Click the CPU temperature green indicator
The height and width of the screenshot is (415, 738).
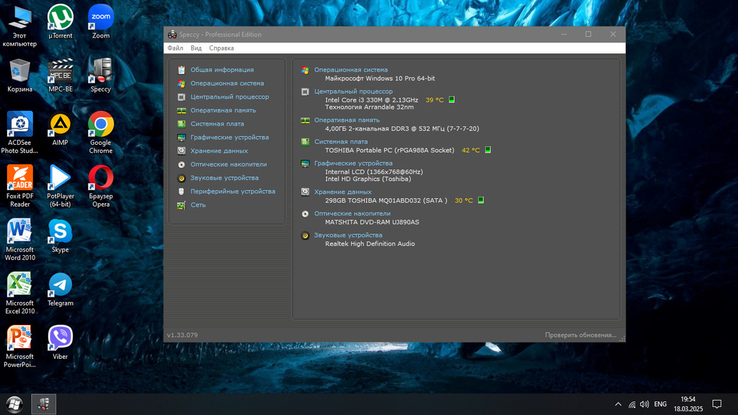click(x=451, y=100)
